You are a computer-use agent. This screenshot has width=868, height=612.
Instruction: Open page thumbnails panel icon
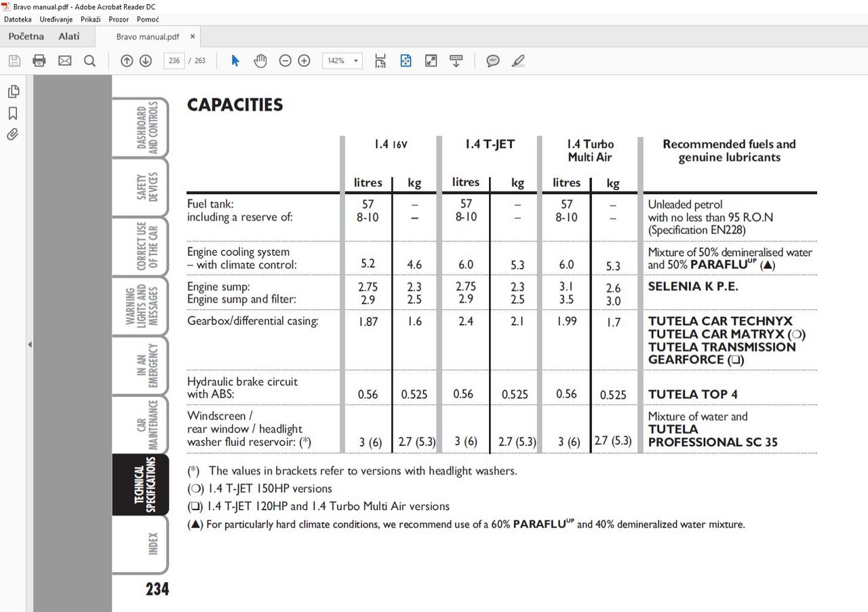pos(13,91)
